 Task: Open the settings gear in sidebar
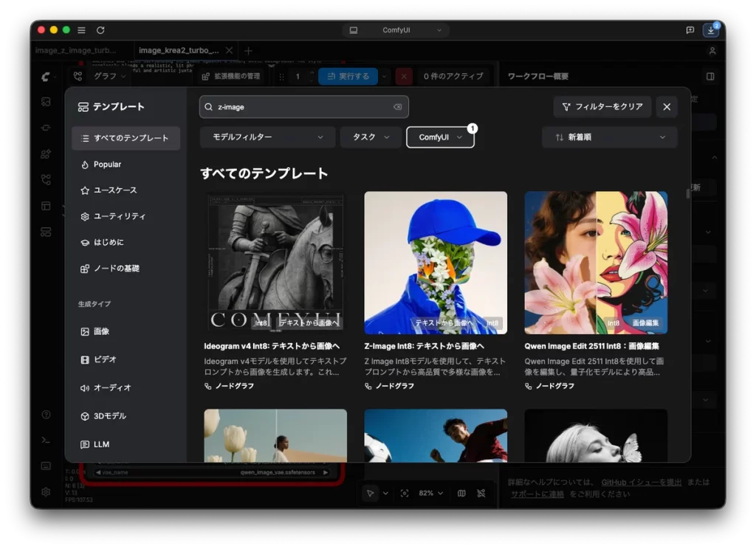click(46, 491)
